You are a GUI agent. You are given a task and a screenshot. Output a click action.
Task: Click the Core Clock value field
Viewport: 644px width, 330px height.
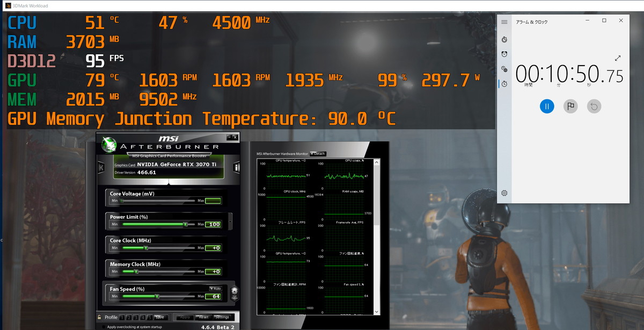tap(213, 248)
